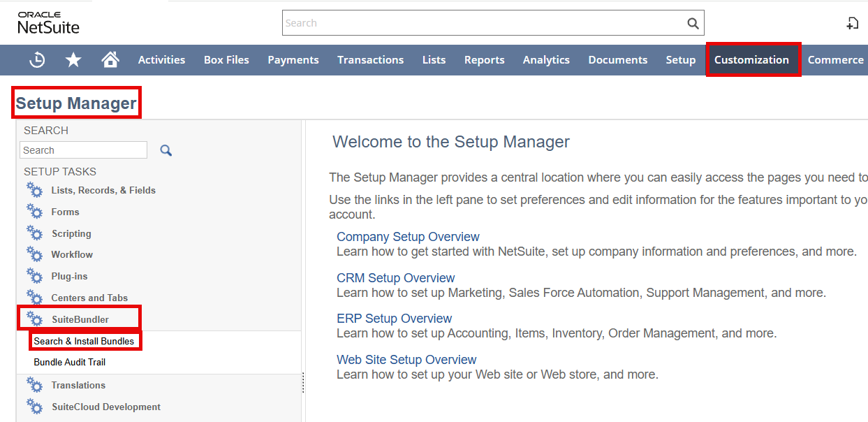Click the Oracle NetSuite logo

tap(48, 23)
